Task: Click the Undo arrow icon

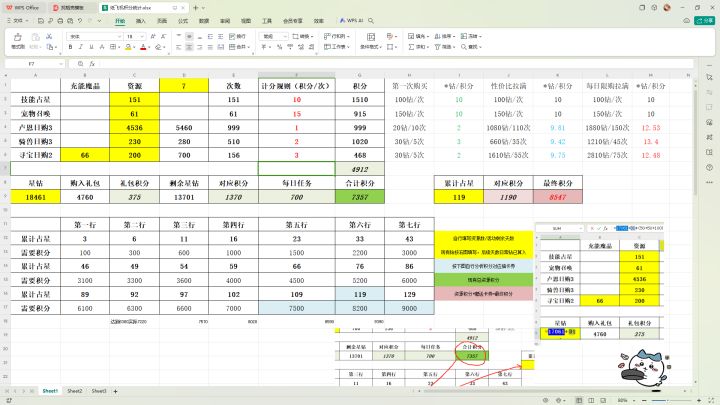Action: coord(80,21)
